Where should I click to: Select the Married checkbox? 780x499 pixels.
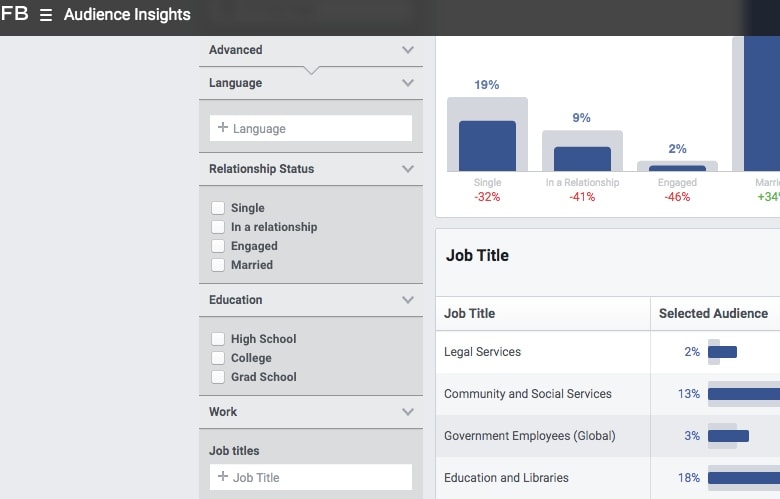click(218, 265)
